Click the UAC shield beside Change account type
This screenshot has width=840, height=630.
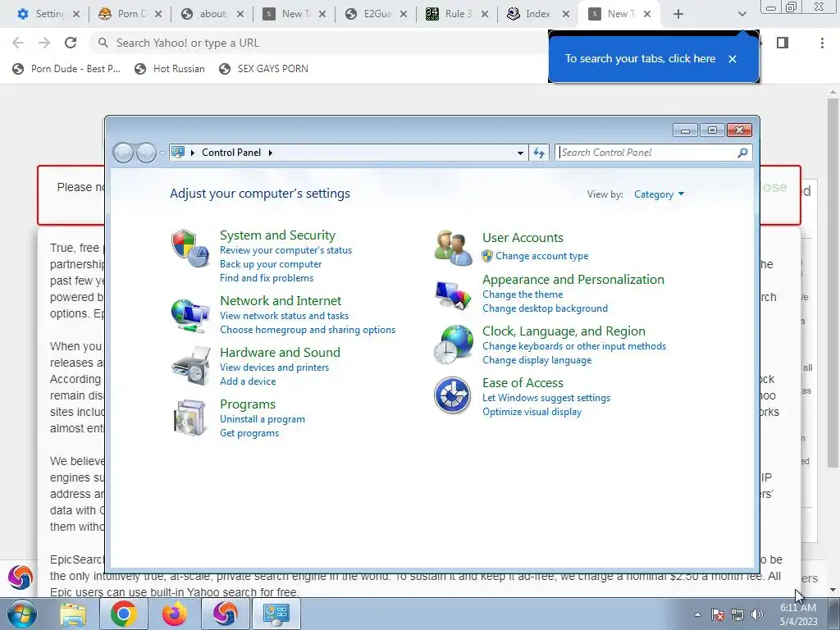click(487, 256)
